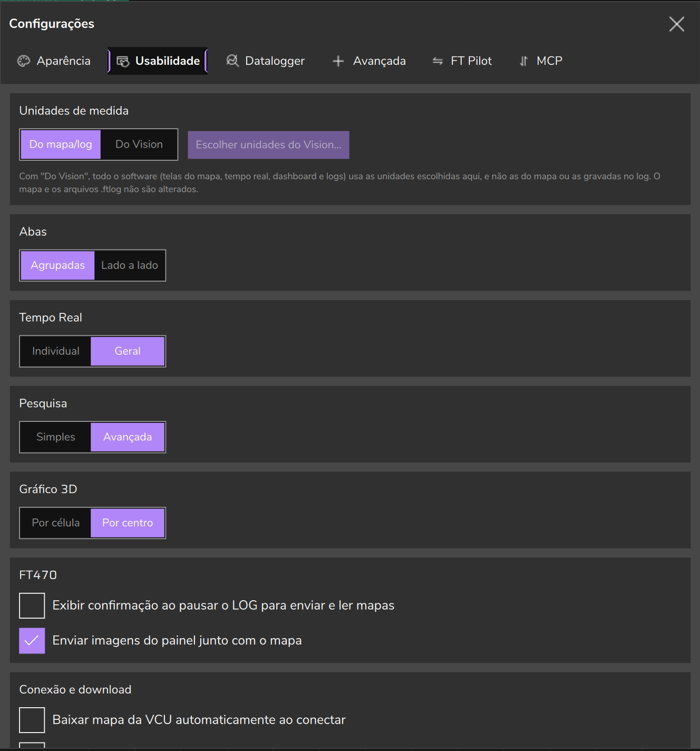Set Abas to Lado a lado
This screenshot has height=751, width=700.
(x=130, y=265)
